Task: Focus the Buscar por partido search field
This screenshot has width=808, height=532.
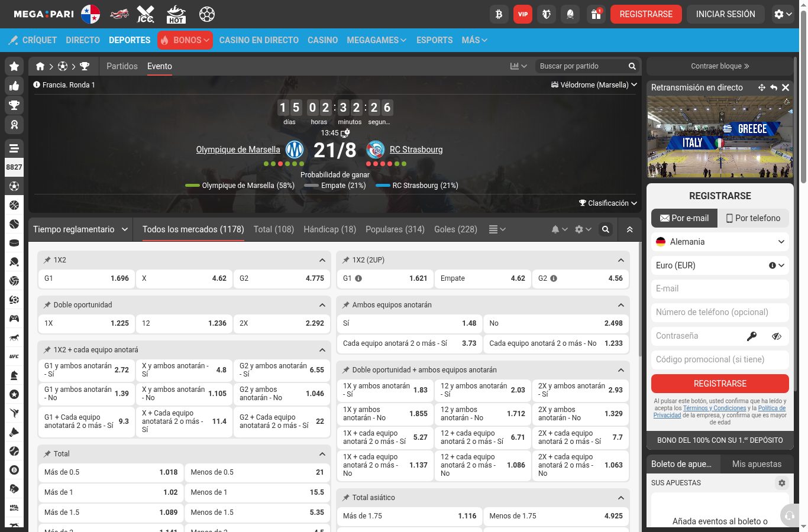Action: 582,66
